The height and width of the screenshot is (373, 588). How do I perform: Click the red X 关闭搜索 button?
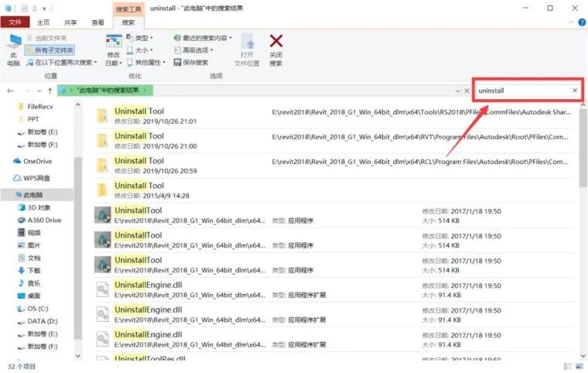click(276, 50)
